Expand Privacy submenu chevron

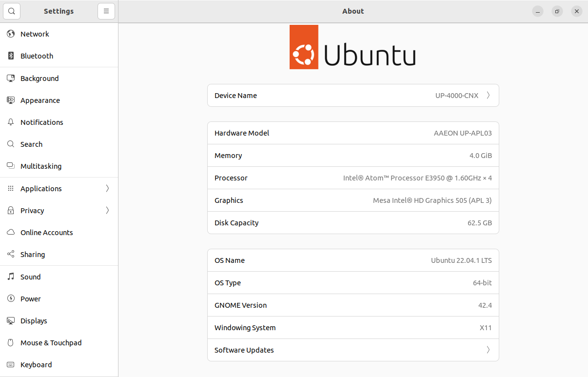tap(107, 211)
